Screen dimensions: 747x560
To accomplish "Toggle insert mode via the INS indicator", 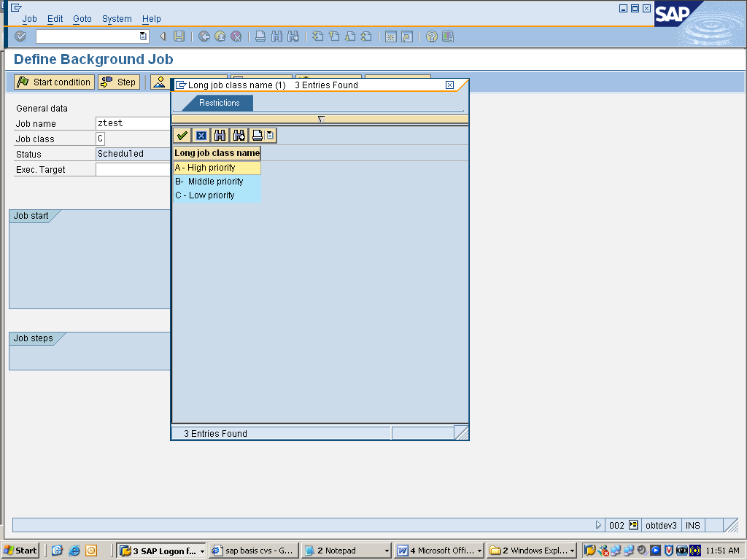I will pos(692,525).
